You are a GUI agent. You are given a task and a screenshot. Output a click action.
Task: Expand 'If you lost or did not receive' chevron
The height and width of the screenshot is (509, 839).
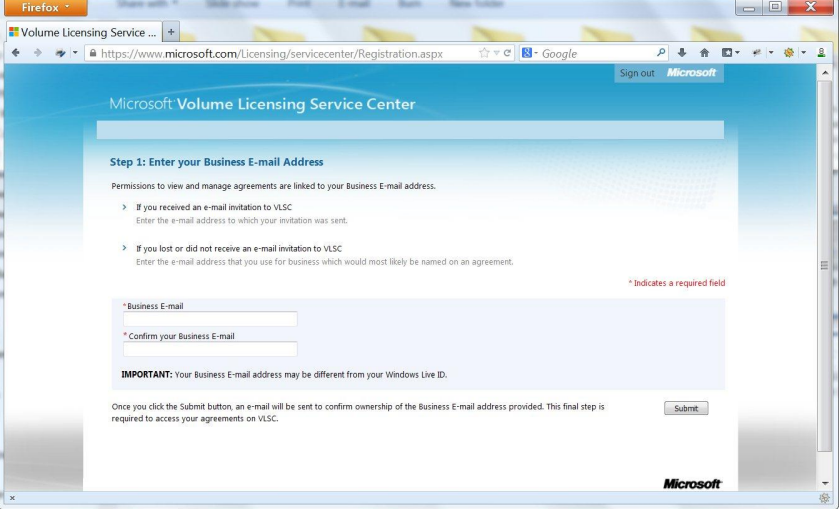coord(124,248)
